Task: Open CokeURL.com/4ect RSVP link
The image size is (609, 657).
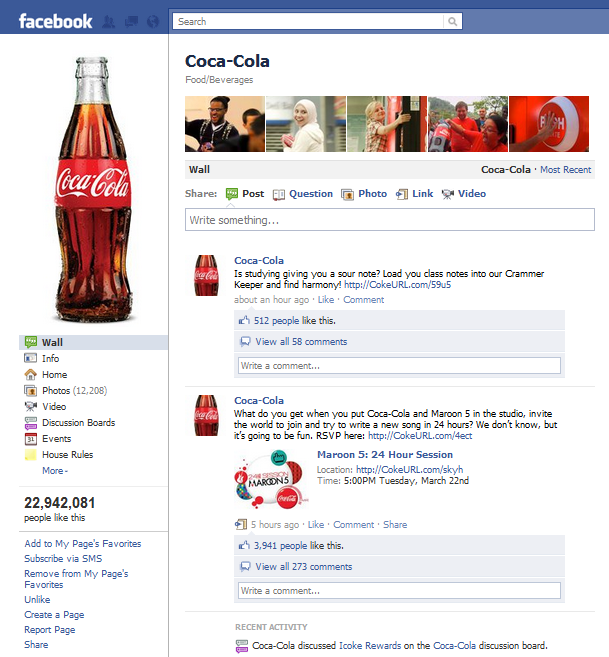Action: coord(420,436)
